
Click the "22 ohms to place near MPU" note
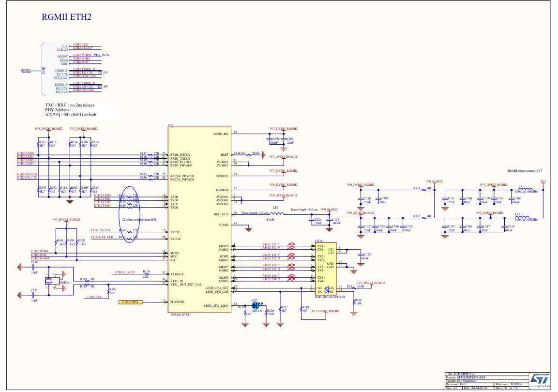(140, 220)
